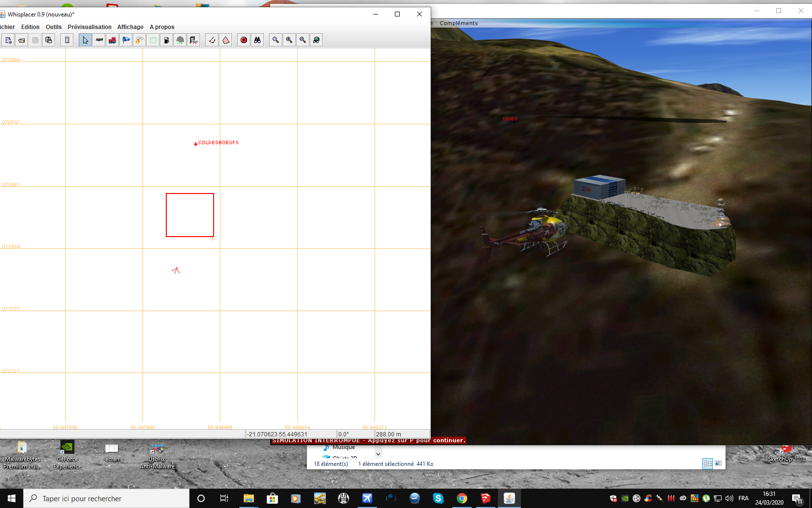The image size is (812, 508).
Task: Click the taskbar search box
Action: [x=106, y=498]
